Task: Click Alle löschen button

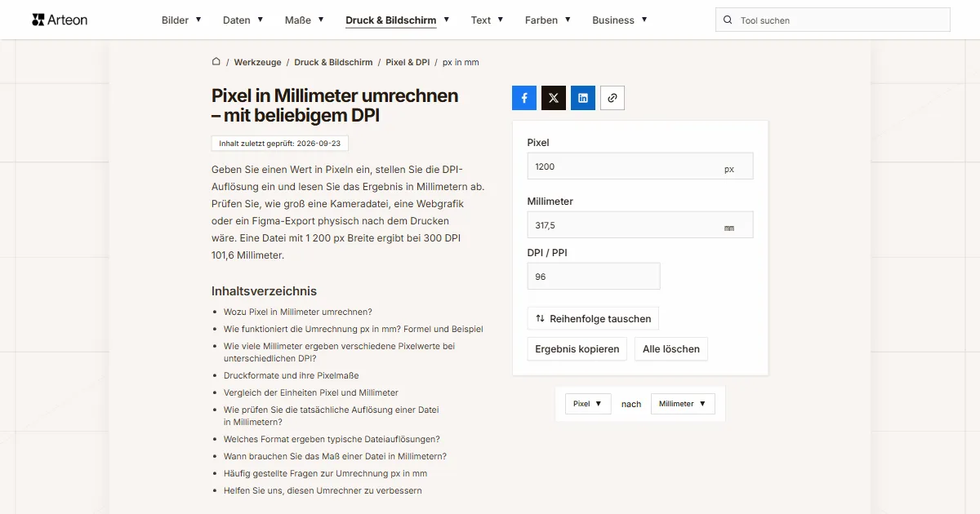Action: (x=671, y=349)
